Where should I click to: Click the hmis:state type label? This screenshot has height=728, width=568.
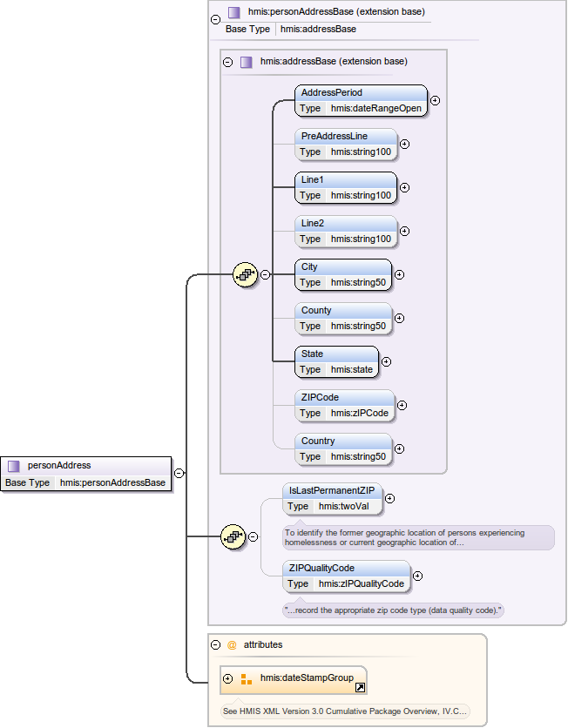tap(352, 369)
